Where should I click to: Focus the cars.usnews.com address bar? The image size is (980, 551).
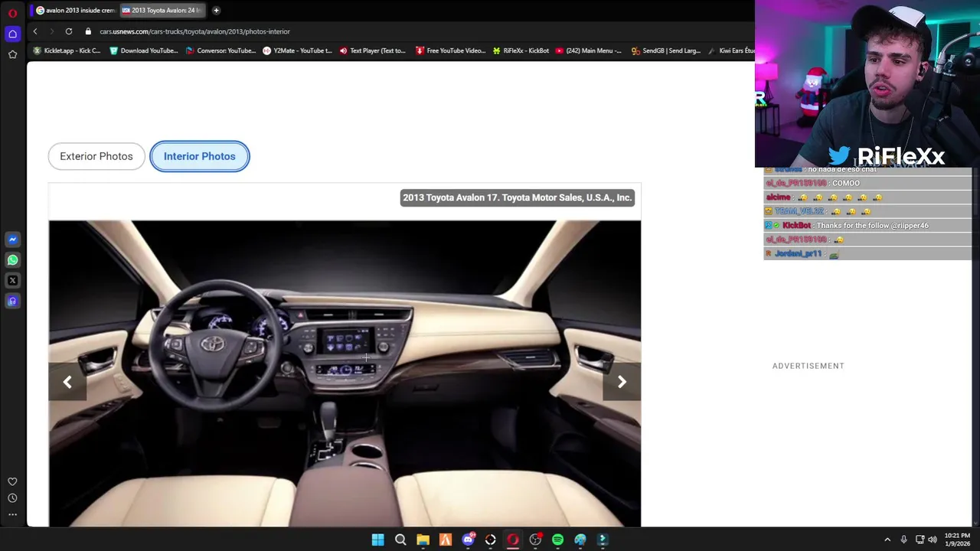click(x=194, y=31)
